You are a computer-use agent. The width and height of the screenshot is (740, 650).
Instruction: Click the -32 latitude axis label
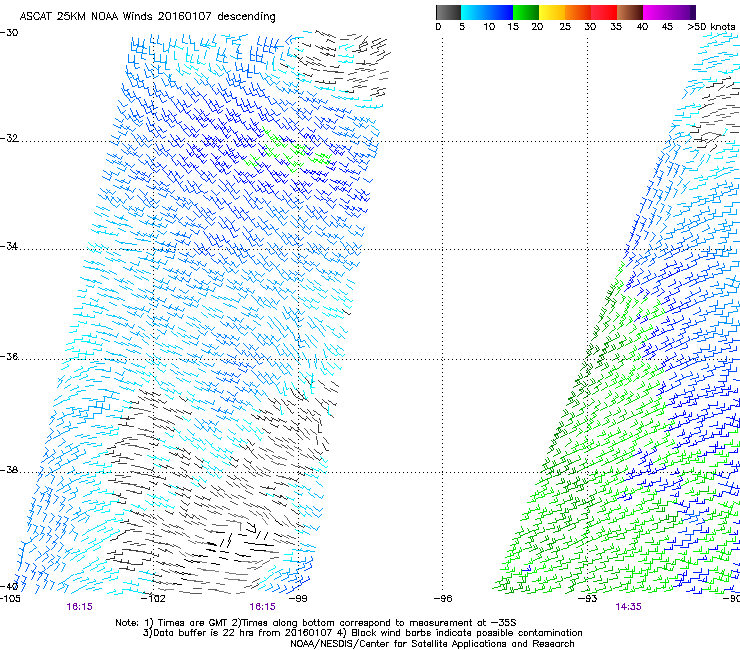pos(9,138)
